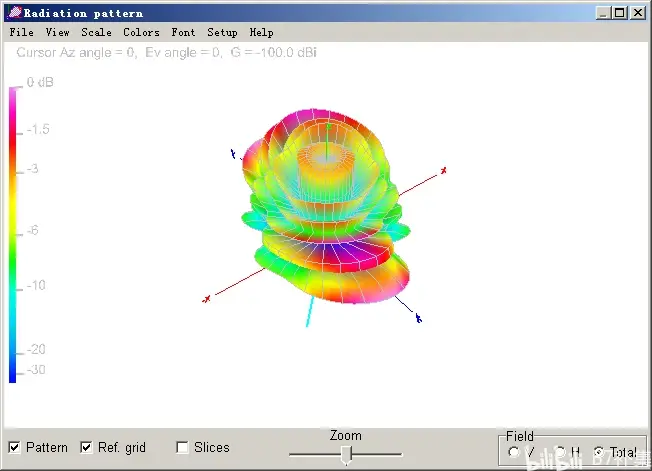Expand the Colors menu
The image size is (652, 471).
141,32
